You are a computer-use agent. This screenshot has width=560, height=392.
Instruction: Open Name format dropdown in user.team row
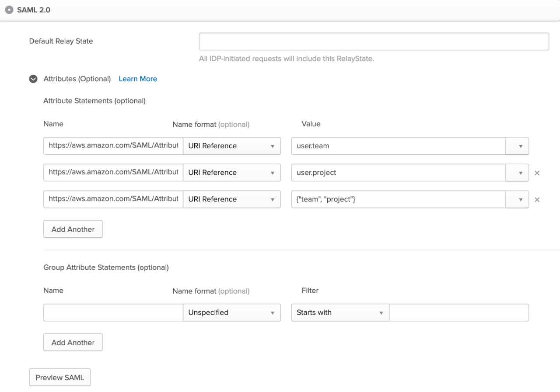pyautogui.click(x=231, y=146)
